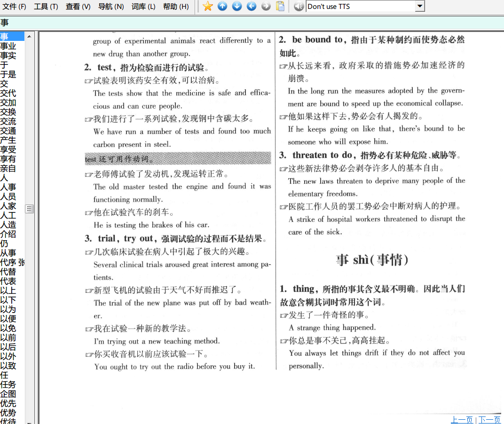
Task: Select 人事 in the word list
Action: click(x=8, y=187)
